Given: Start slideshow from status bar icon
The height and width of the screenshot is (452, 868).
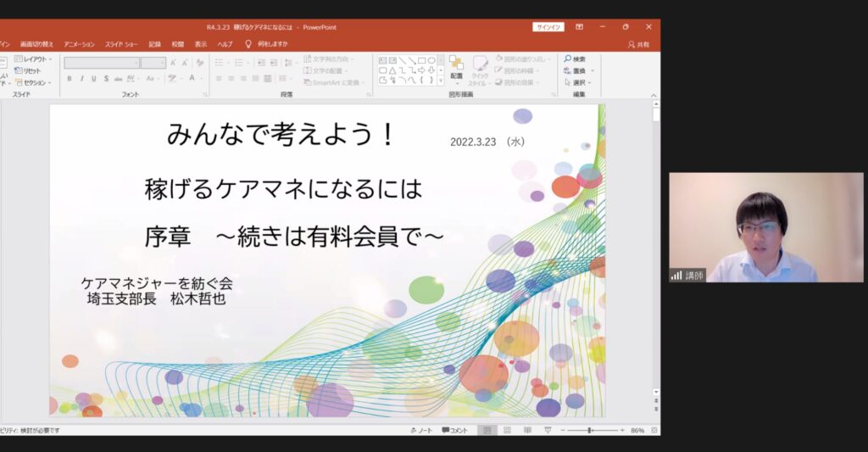Looking at the screenshot, I should click(547, 430).
